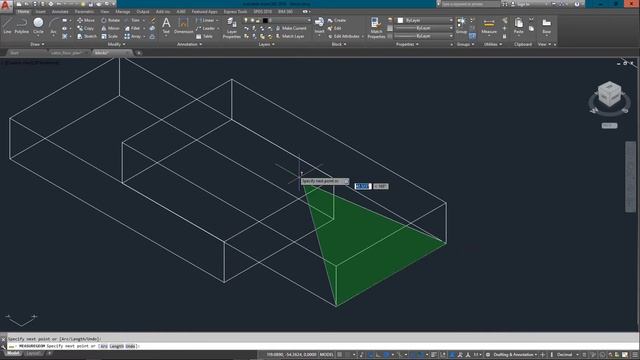
Task: Open the AutoCAD application menu logo
Action: point(6,5)
